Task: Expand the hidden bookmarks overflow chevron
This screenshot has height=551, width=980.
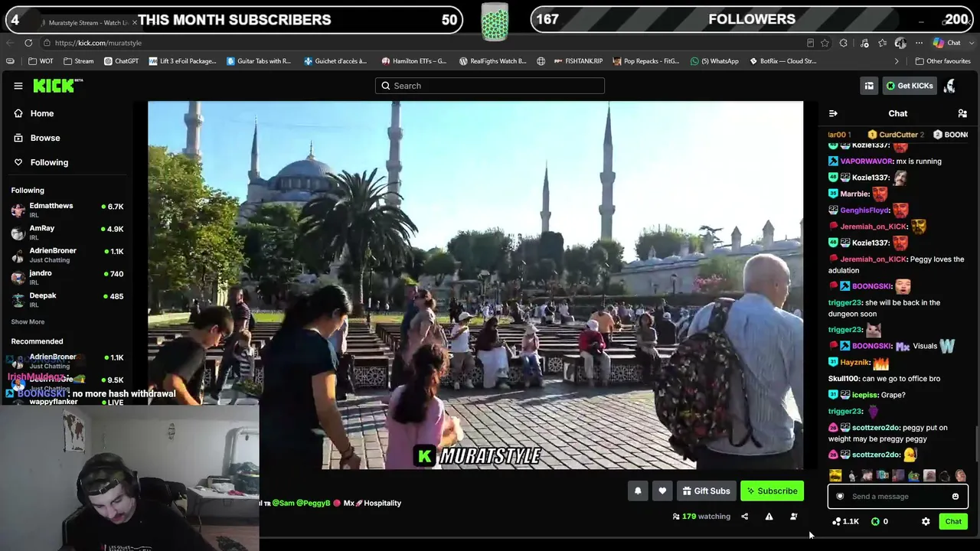Action: coord(897,61)
